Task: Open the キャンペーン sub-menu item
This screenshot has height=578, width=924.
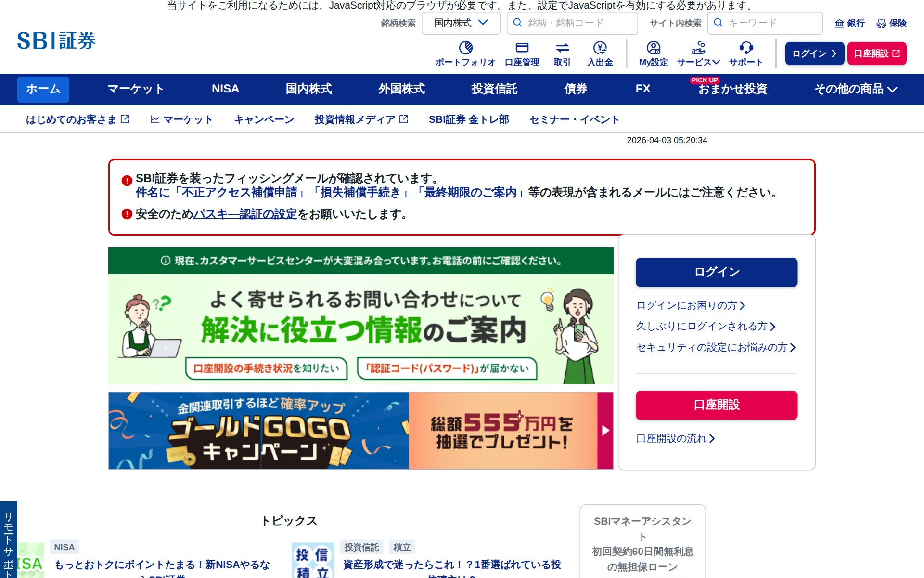Action: (x=264, y=119)
